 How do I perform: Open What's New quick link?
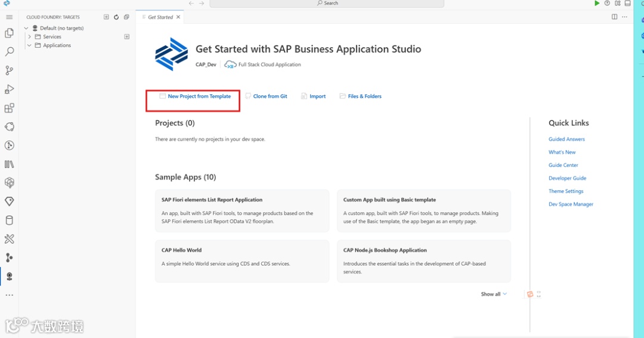[562, 152]
